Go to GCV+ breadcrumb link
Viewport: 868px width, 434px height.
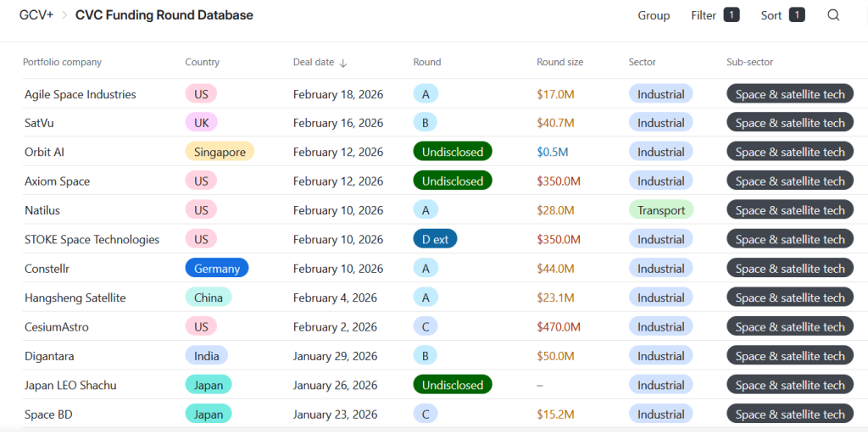(36, 15)
